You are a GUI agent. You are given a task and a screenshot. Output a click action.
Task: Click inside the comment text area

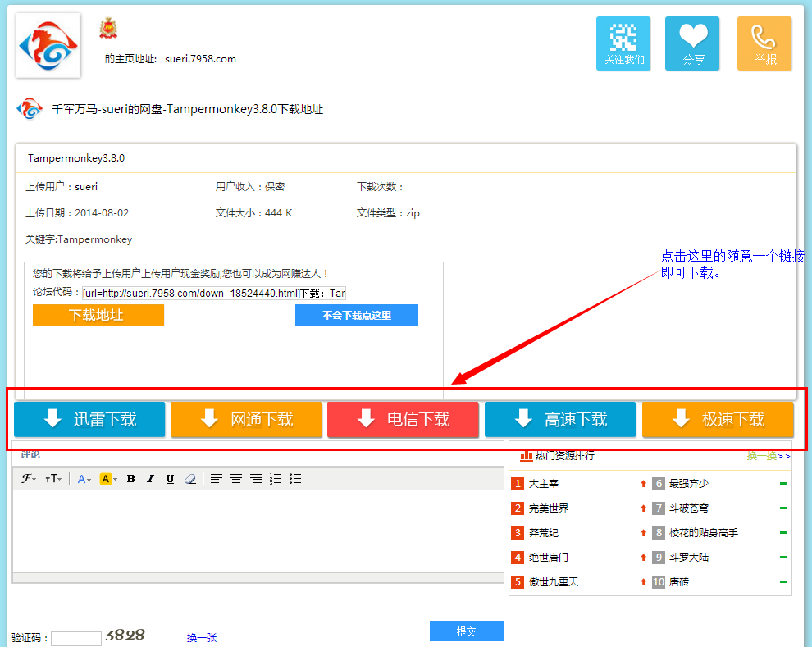tap(258, 531)
